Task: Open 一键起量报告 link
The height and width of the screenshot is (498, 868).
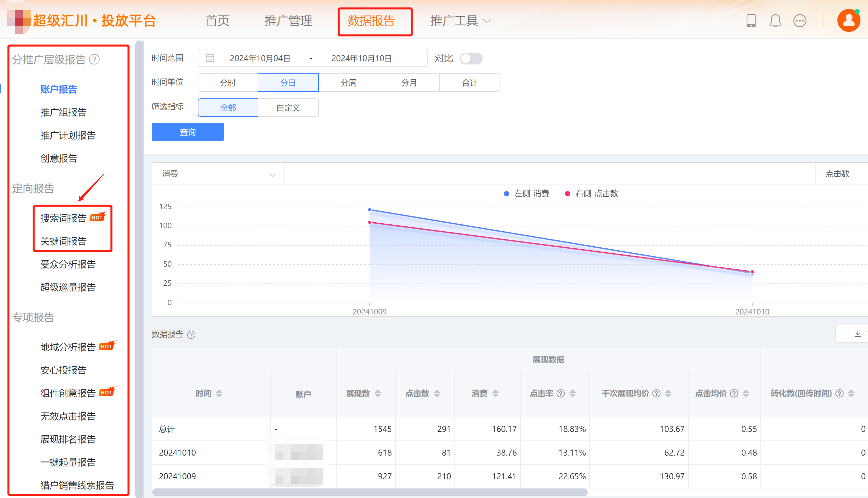Action: point(68,462)
